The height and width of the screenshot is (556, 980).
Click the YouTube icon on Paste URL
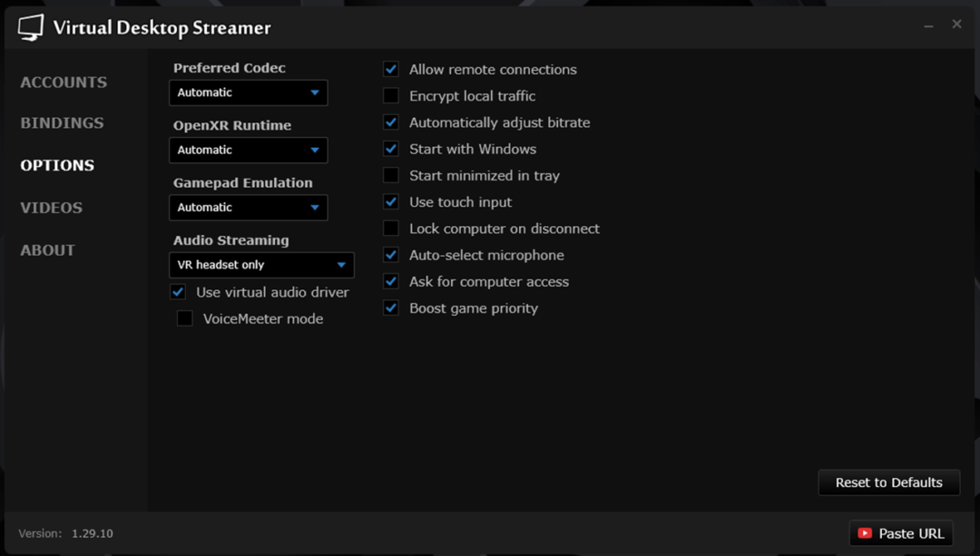[x=865, y=533]
